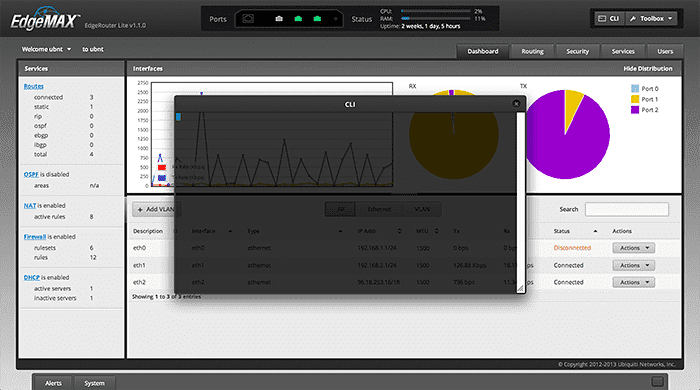Viewport: 700px width, 390px height.
Task: Click the bottom-right panel toggle icon
Action: click(x=657, y=382)
